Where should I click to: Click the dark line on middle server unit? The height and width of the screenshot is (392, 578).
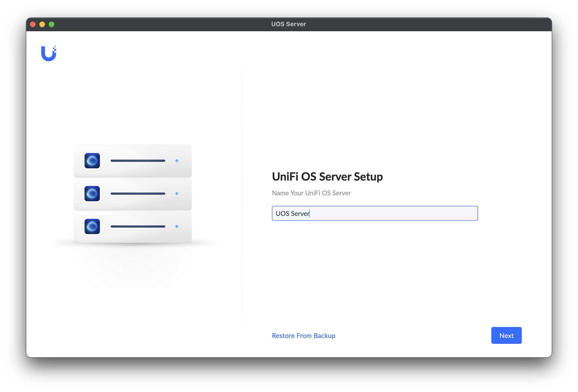pos(138,193)
